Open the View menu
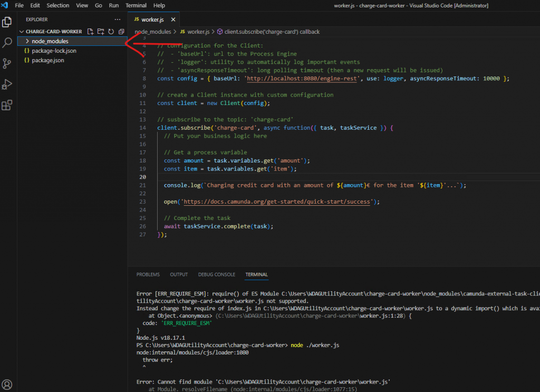Viewport: 540px width, 392px height. (x=82, y=5)
